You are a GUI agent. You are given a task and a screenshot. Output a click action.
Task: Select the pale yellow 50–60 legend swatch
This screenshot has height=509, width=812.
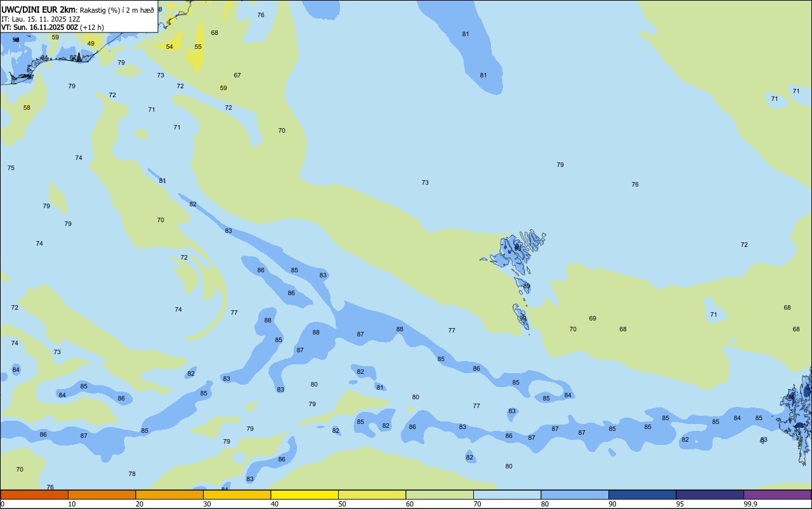(372, 494)
